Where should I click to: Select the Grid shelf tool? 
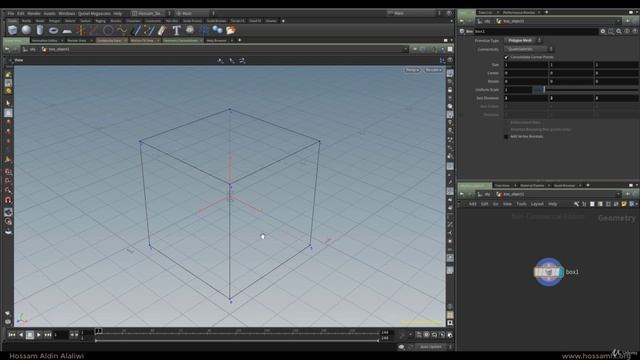click(x=67, y=31)
